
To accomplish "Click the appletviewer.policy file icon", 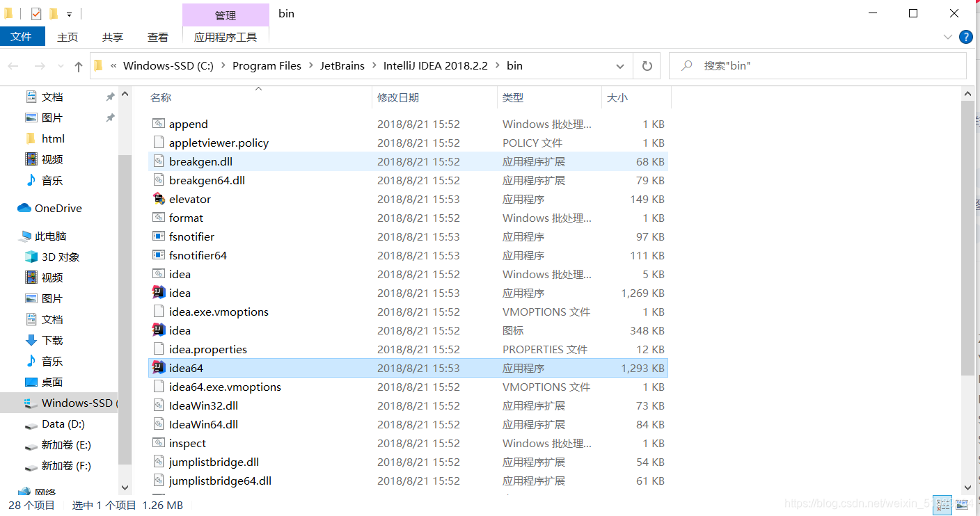I will pos(159,143).
